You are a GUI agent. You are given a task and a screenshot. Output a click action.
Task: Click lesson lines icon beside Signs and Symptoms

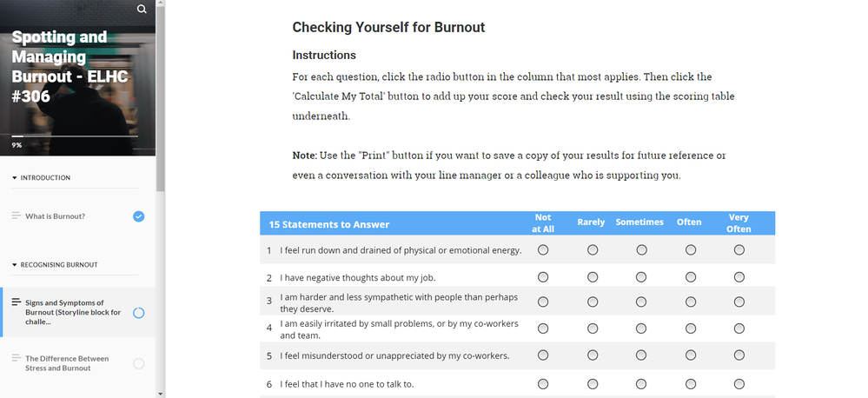(16, 302)
